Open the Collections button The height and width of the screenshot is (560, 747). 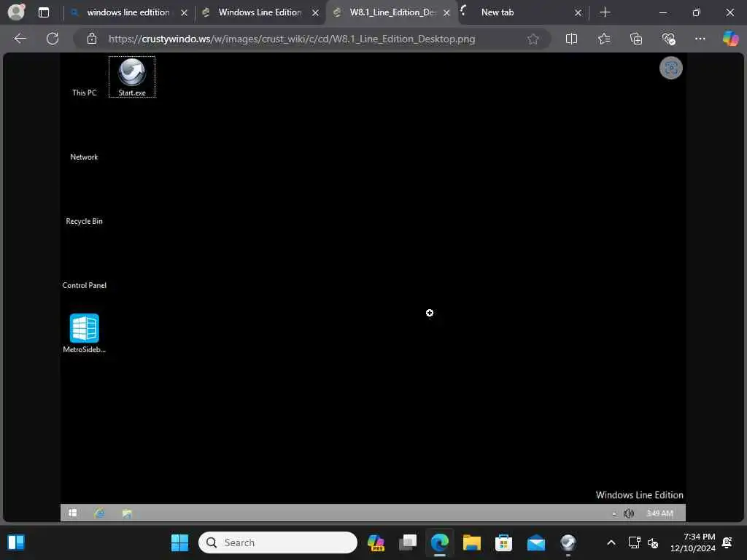[x=636, y=39]
